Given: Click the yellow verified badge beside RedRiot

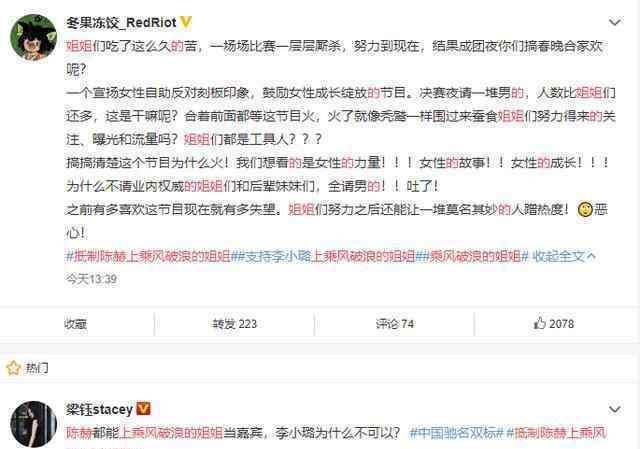Looking at the screenshot, I should coord(186,22).
